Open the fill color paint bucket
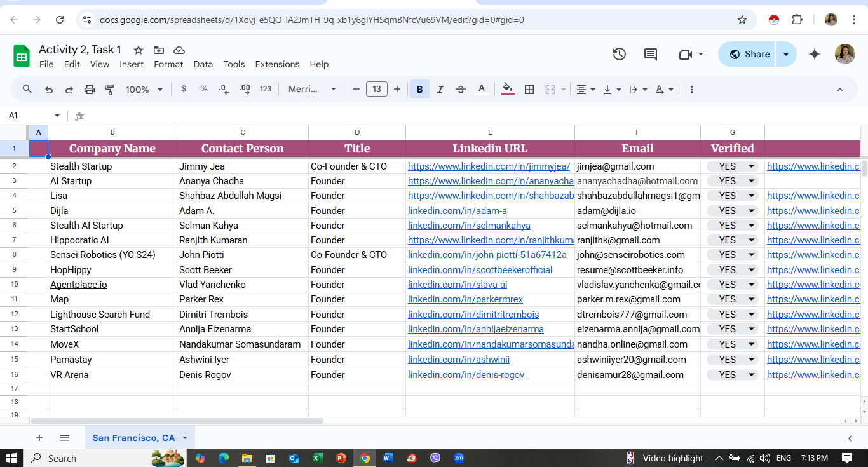The width and height of the screenshot is (868, 467). pyautogui.click(x=507, y=90)
